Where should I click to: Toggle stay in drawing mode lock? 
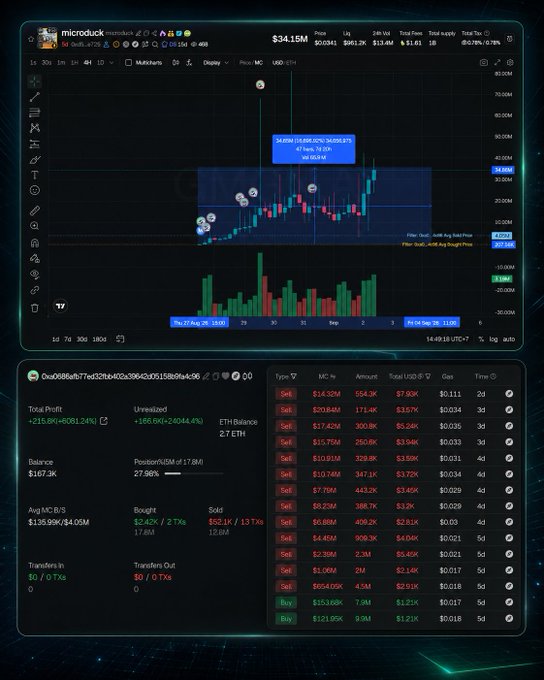point(35,259)
